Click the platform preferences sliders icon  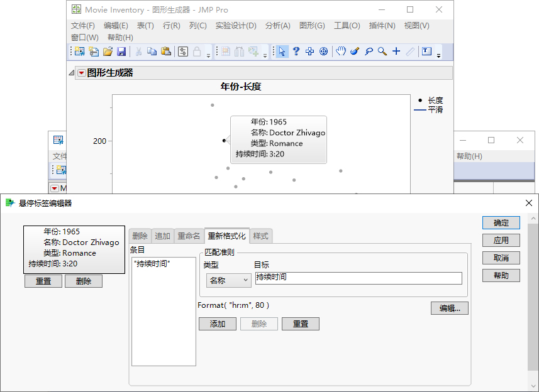point(183,52)
